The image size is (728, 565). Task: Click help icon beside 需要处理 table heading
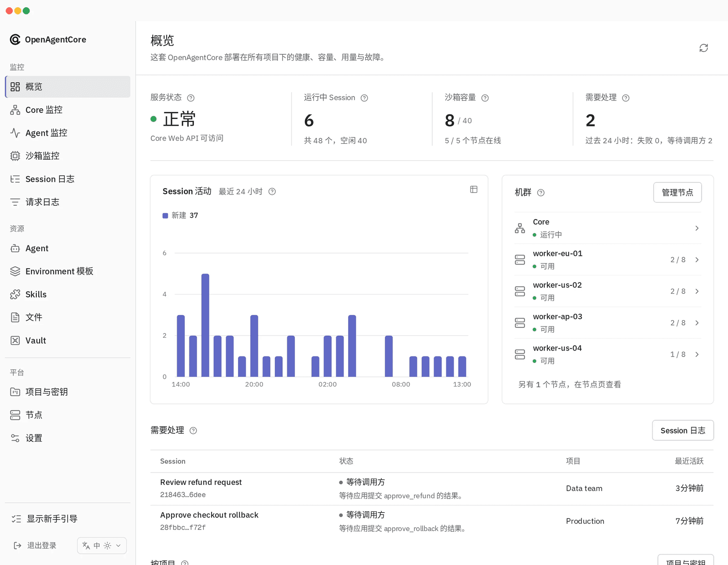tap(193, 431)
